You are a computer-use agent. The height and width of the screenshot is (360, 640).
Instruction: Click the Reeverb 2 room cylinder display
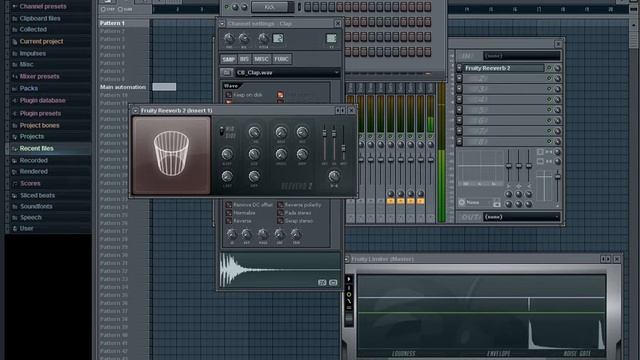tap(171, 155)
